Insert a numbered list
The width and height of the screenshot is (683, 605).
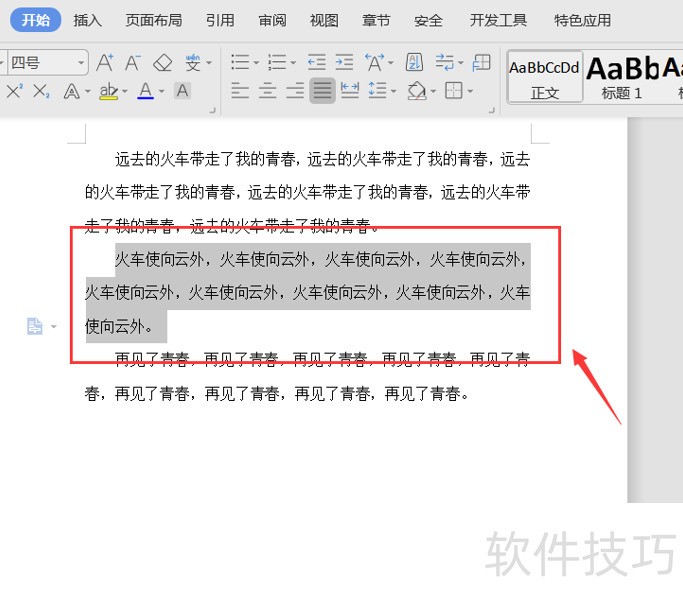[x=277, y=63]
